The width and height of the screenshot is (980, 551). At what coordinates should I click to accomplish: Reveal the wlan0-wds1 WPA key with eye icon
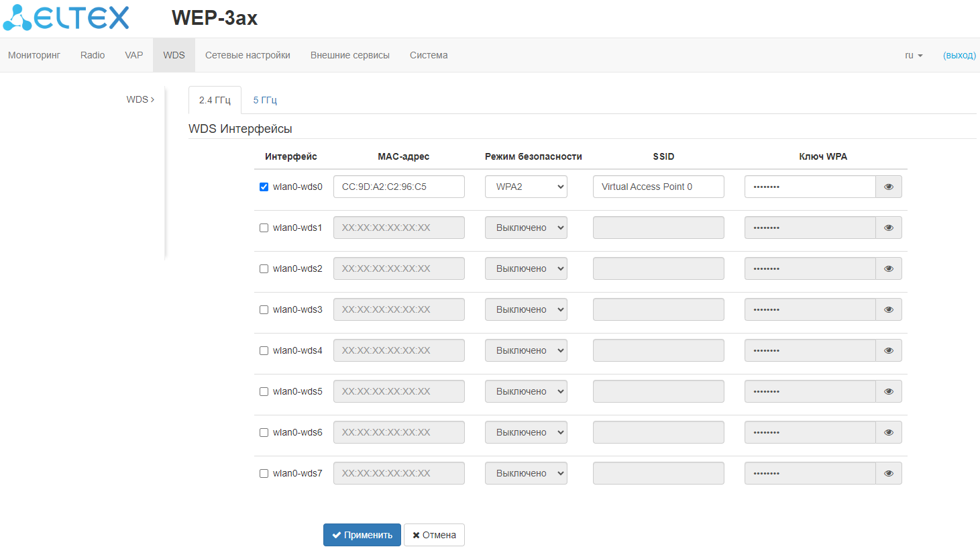point(888,228)
